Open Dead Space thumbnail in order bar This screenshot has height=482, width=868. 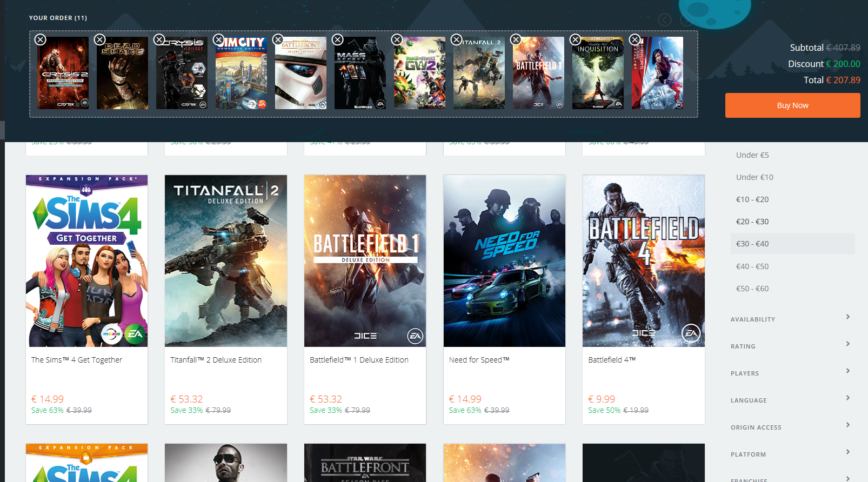click(123, 73)
